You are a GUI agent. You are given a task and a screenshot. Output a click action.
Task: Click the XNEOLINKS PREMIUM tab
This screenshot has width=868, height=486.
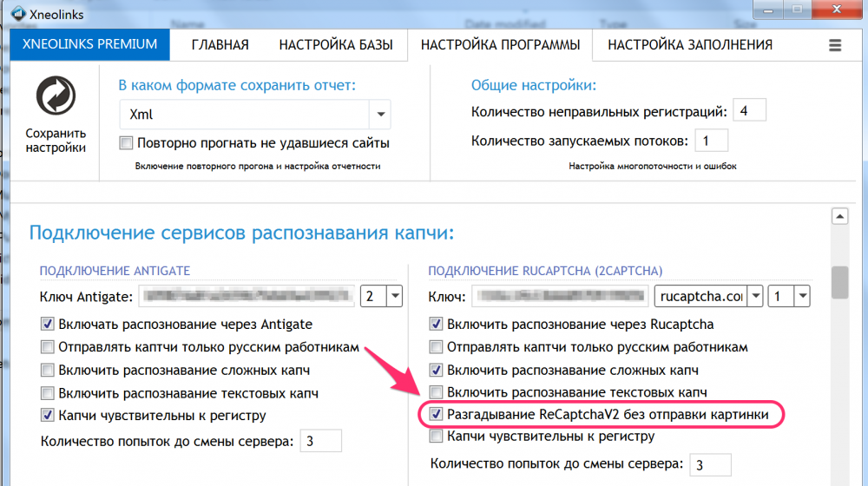(x=89, y=44)
